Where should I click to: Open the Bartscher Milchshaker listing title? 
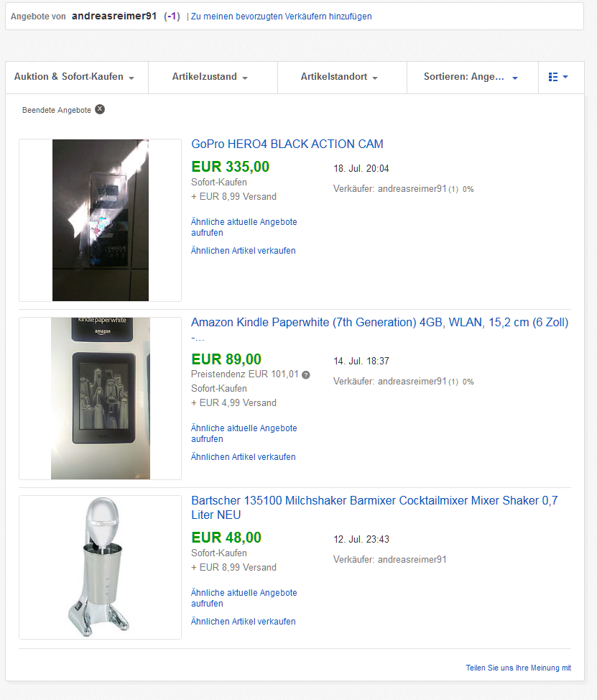pos(374,507)
